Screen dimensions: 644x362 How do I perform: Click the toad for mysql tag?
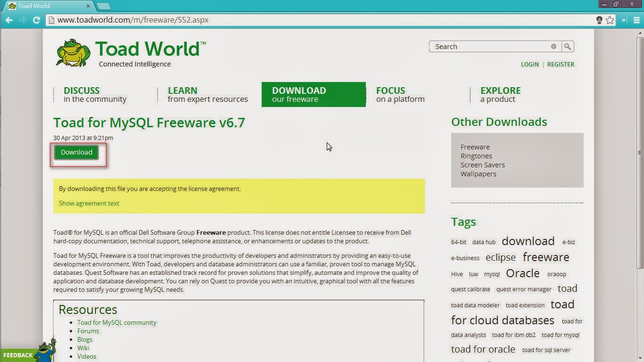click(x=561, y=336)
